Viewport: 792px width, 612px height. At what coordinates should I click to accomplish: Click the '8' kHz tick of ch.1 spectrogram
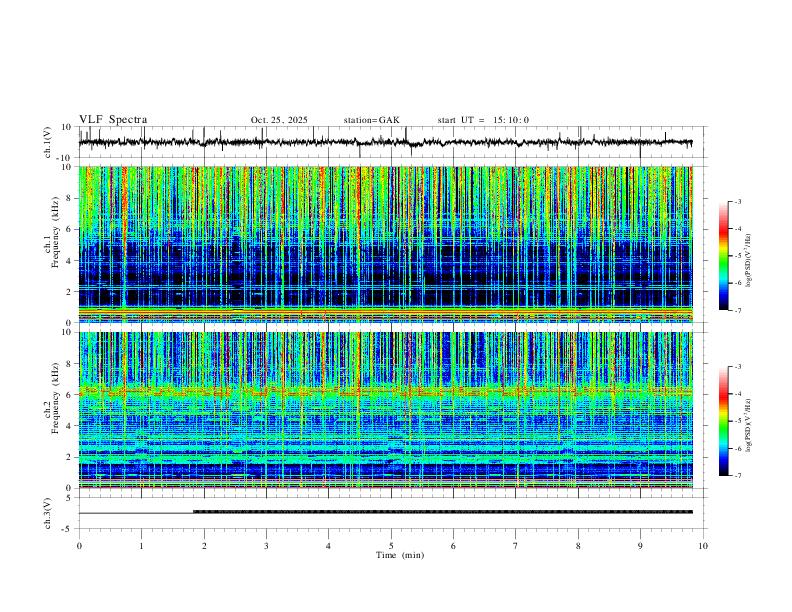70,198
